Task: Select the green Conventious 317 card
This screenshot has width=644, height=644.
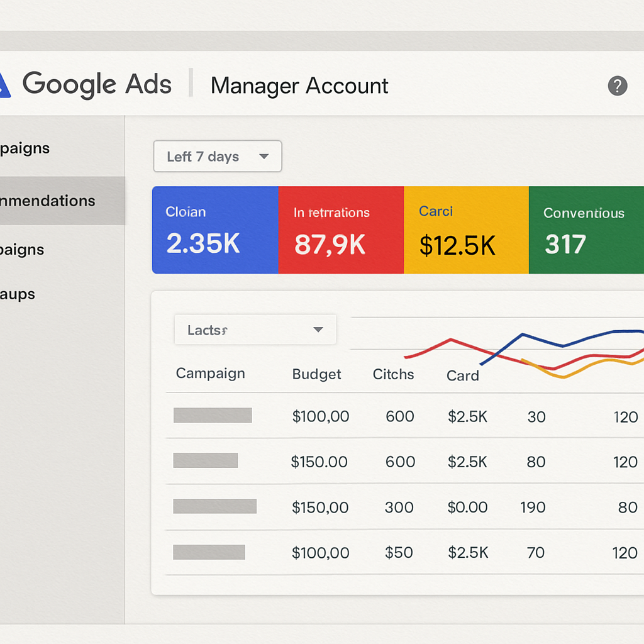Action: [586, 230]
